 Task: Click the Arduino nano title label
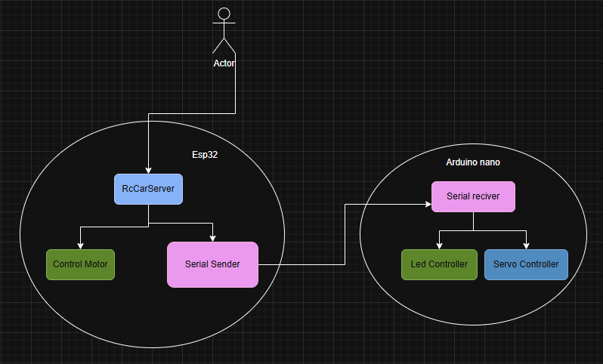coord(473,162)
